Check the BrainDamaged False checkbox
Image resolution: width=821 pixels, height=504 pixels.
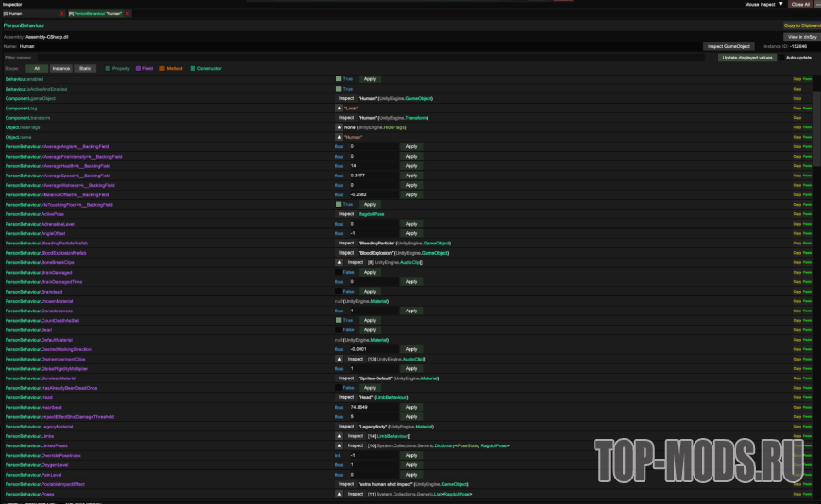pos(338,272)
